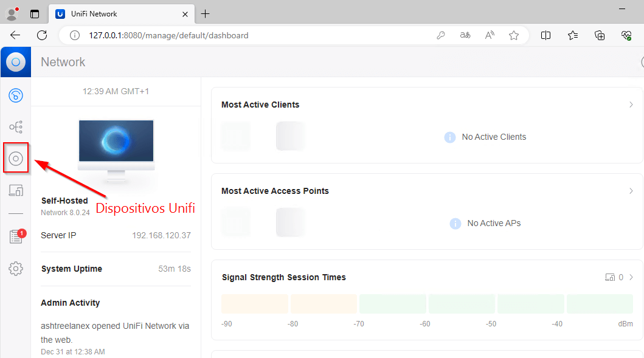Refresh the browser page
The height and width of the screenshot is (358, 644).
pyautogui.click(x=42, y=35)
